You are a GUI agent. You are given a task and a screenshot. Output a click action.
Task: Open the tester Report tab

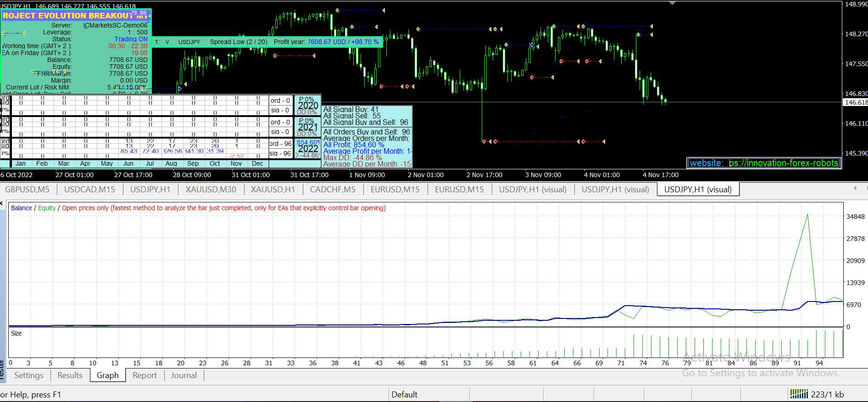pyautogui.click(x=145, y=375)
